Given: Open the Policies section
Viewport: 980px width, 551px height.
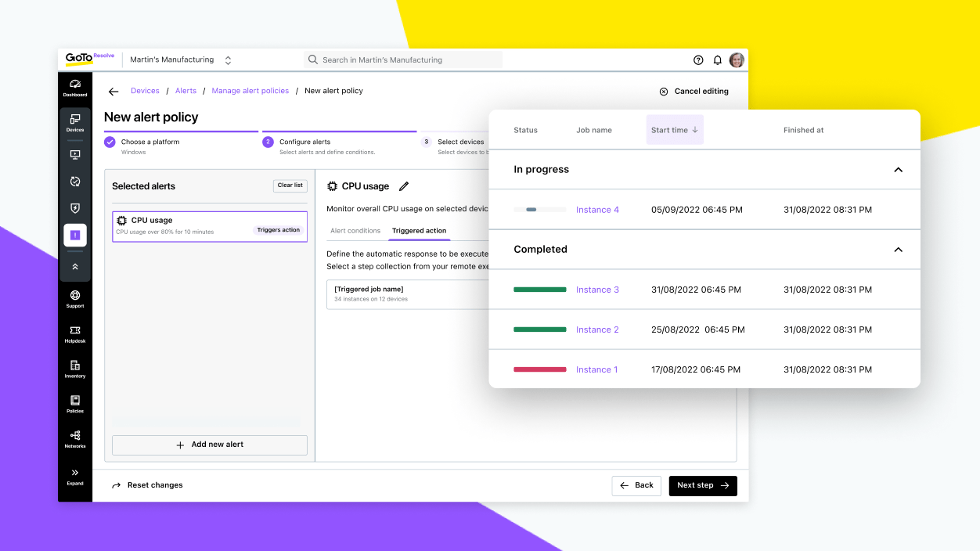Looking at the screenshot, I should [74, 404].
